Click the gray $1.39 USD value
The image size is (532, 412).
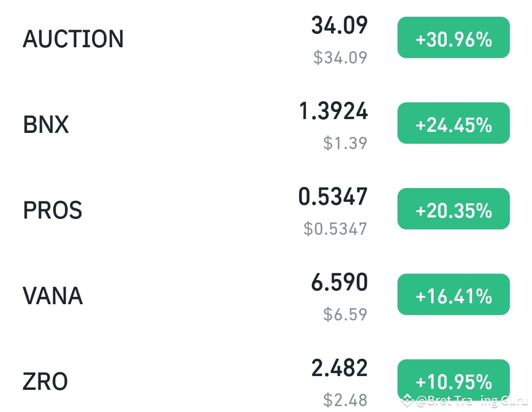(x=345, y=143)
